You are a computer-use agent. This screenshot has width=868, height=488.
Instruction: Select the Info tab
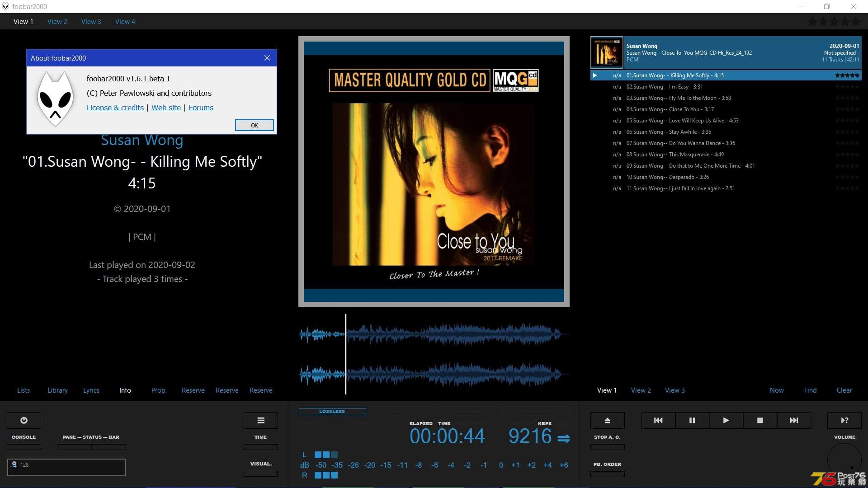tap(125, 390)
